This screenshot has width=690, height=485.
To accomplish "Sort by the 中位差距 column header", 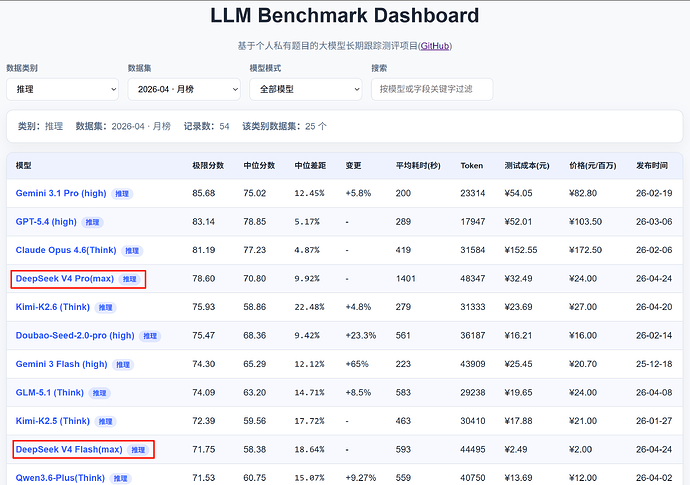I will tap(310, 165).
